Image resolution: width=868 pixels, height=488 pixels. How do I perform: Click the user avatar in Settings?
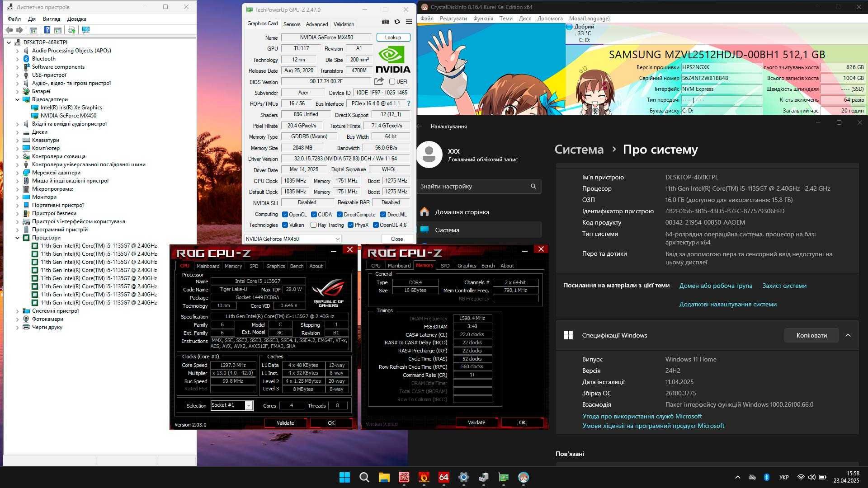tap(429, 155)
